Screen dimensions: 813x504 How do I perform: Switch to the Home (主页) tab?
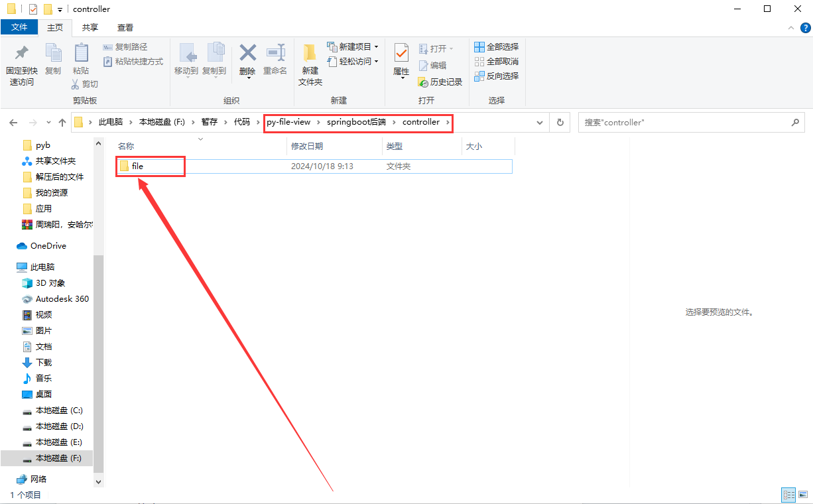pos(55,27)
